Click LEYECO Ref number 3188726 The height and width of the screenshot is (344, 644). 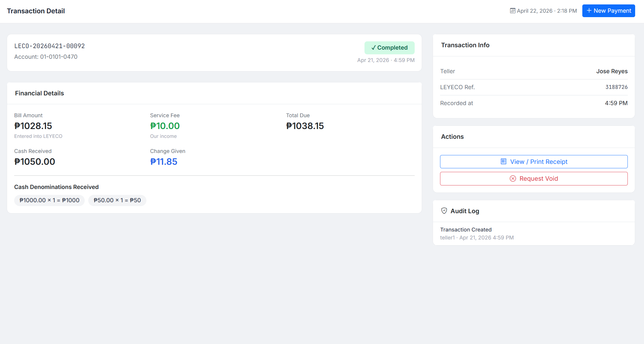tap(617, 87)
